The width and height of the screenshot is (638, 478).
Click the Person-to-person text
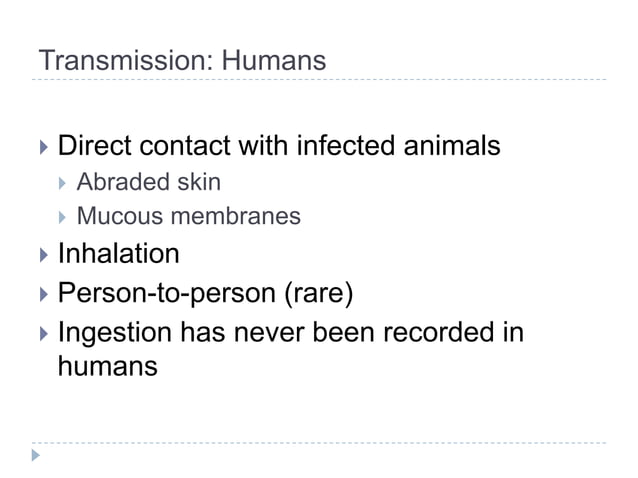tap(169, 295)
